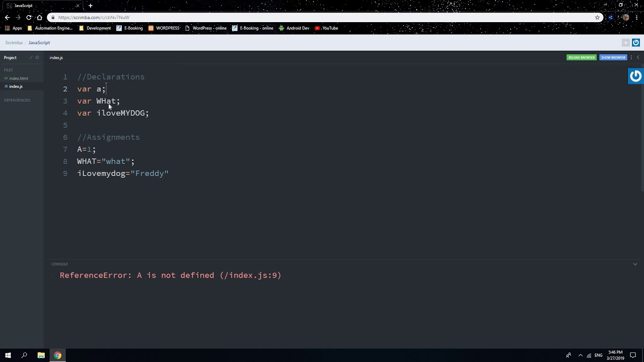Click the Chrome icon on the taskbar

pyautogui.click(x=58, y=355)
